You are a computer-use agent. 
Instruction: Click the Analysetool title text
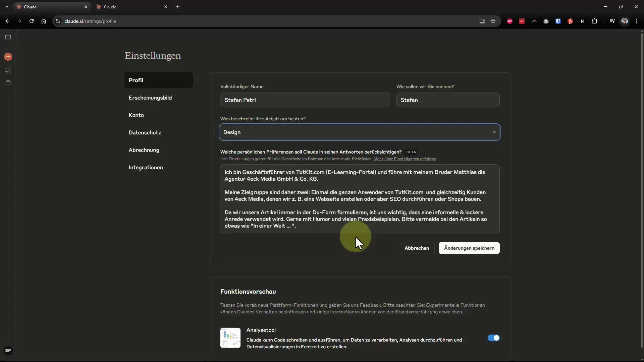coord(261,330)
